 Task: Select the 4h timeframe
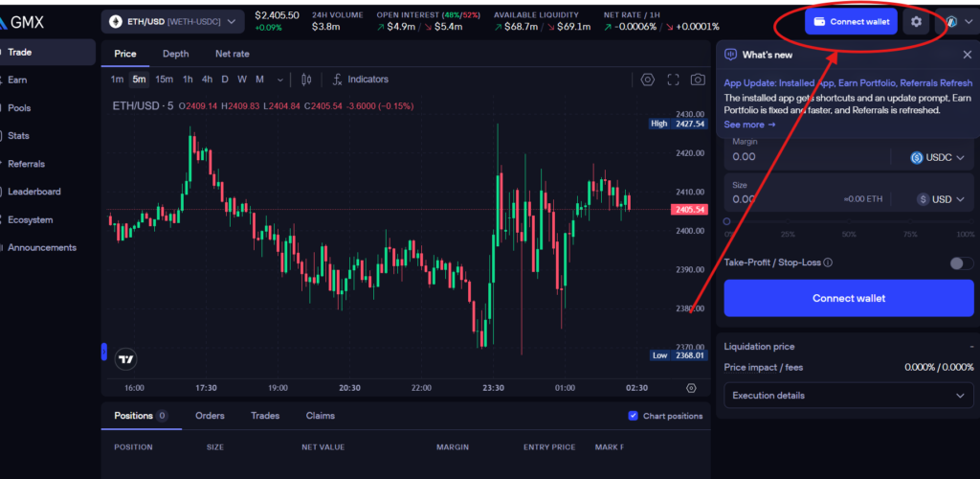(x=207, y=80)
